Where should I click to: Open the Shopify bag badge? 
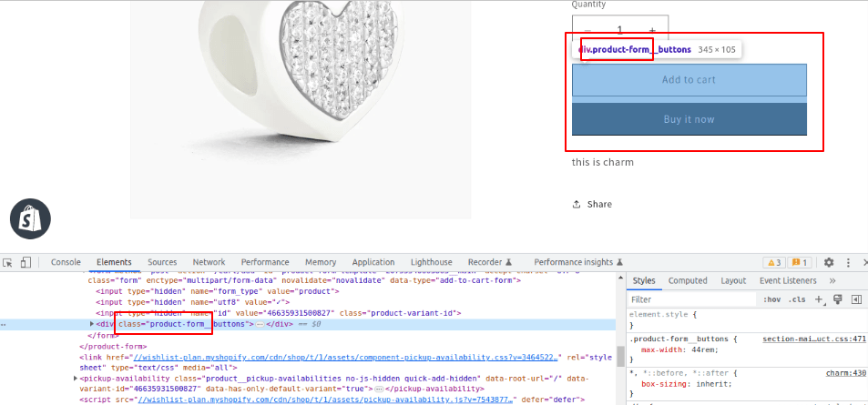30,218
